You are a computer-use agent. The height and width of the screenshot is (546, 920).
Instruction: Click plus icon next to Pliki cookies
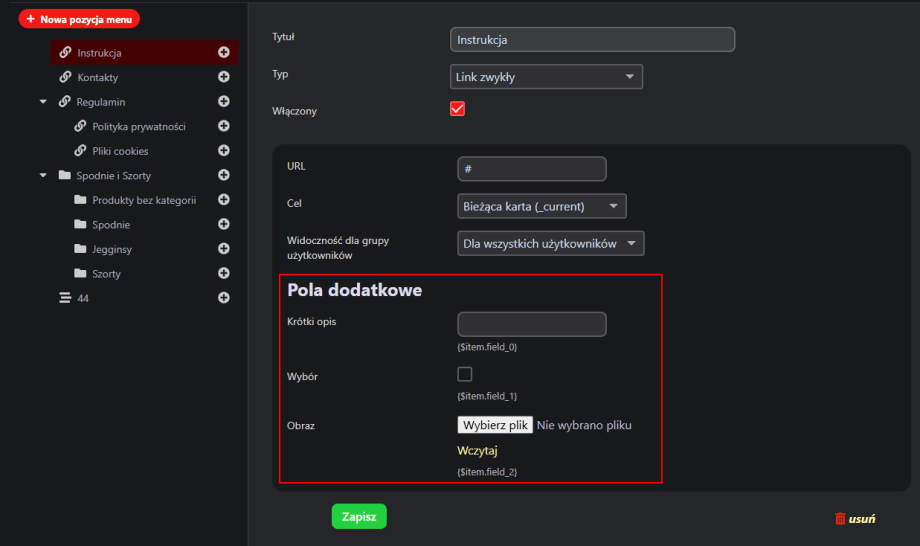click(x=224, y=151)
